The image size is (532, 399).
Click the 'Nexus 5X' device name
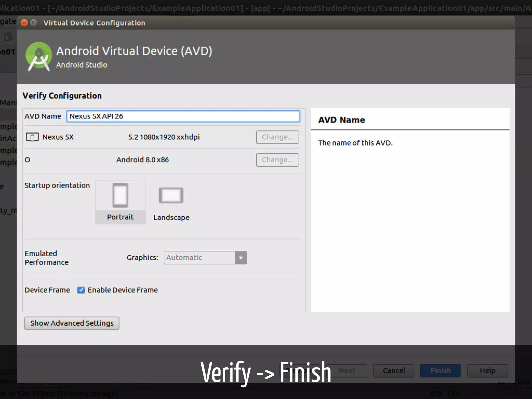(x=58, y=137)
